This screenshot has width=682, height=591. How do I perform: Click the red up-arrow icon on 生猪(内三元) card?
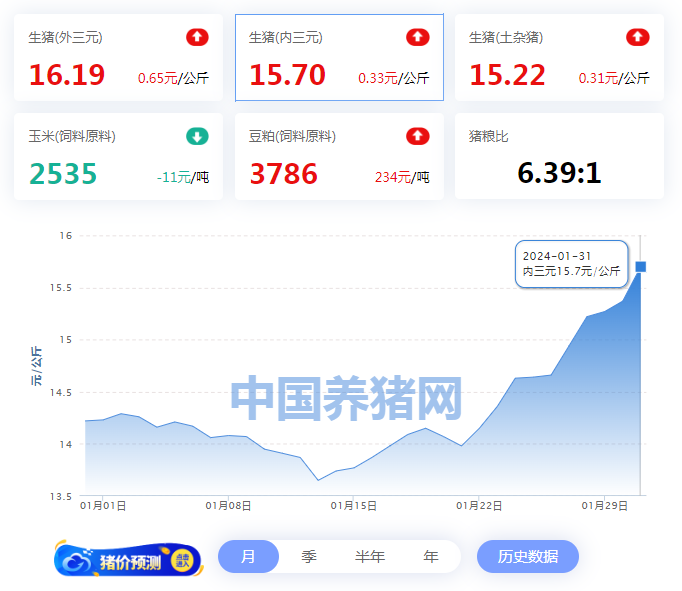pyautogui.click(x=418, y=37)
